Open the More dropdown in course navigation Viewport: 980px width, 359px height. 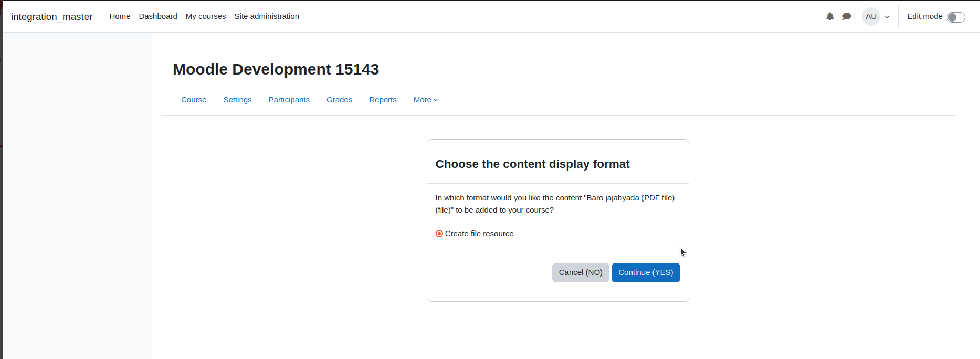point(426,100)
